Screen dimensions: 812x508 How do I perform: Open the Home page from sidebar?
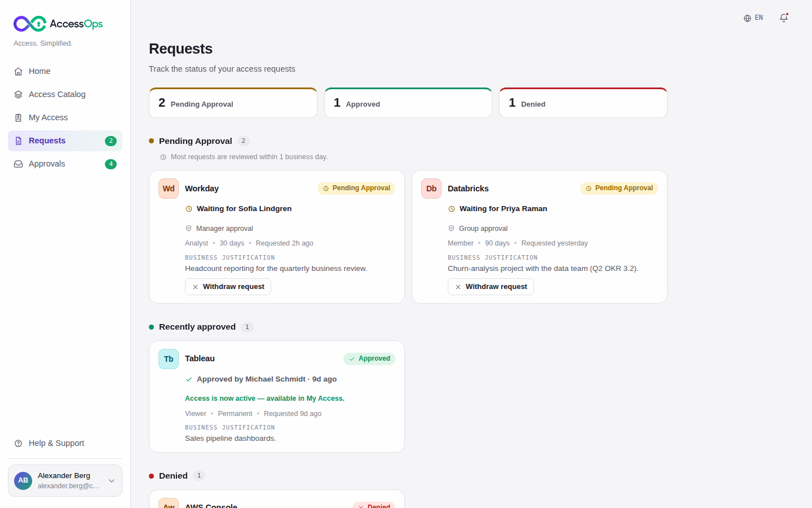click(x=65, y=71)
